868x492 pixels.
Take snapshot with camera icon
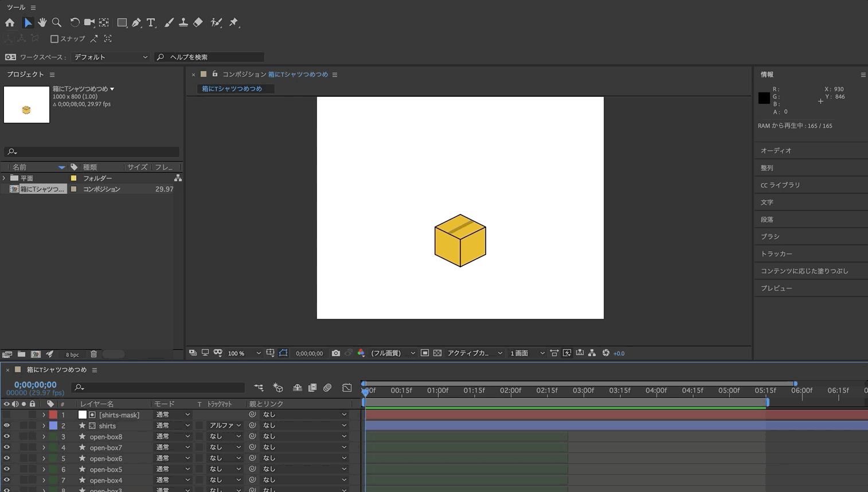tap(336, 353)
